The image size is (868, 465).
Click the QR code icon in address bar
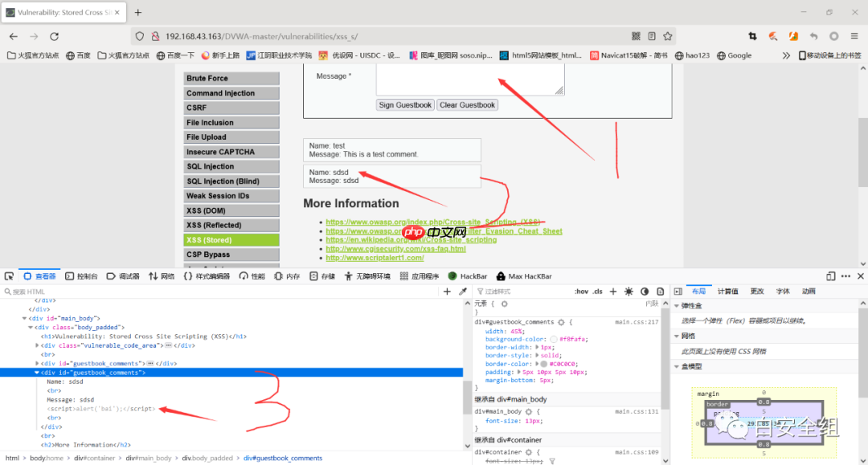(x=636, y=36)
